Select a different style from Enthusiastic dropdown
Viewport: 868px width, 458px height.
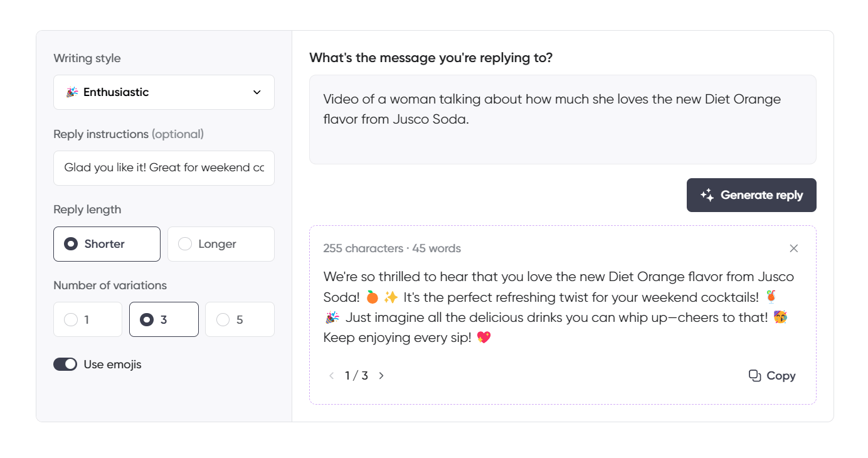tap(164, 92)
